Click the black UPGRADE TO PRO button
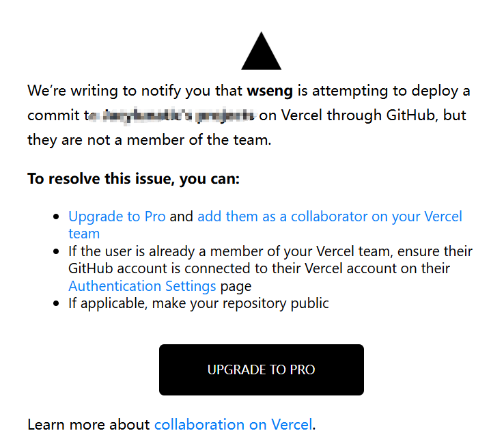 point(262,370)
